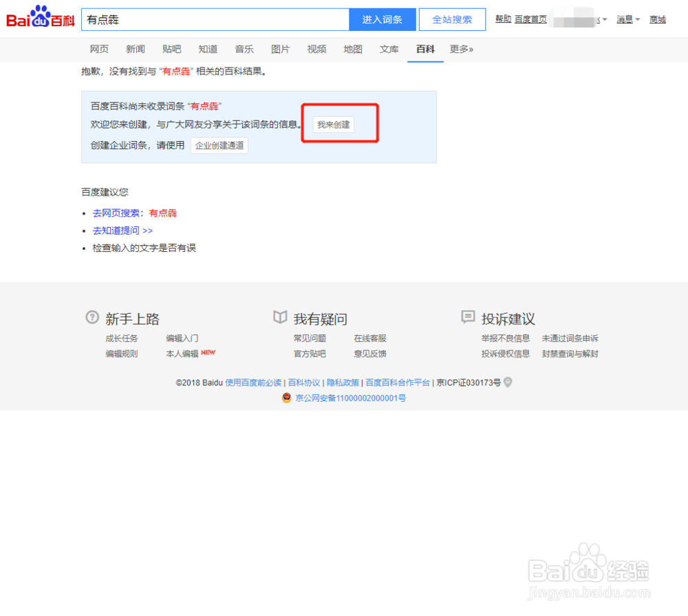Click the gray badge icon after 京ICP证030173号
The width and height of the screenshot is (688, 616).
(x=507, y=382)
